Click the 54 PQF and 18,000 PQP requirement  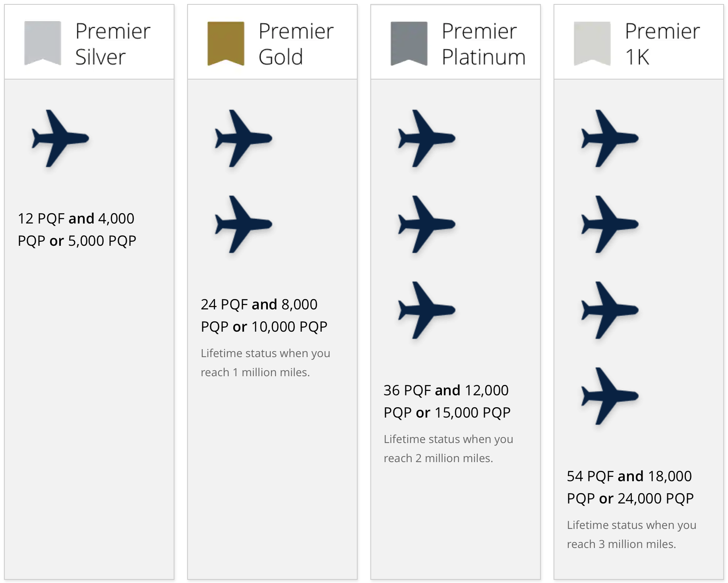(x=630, y=487)
